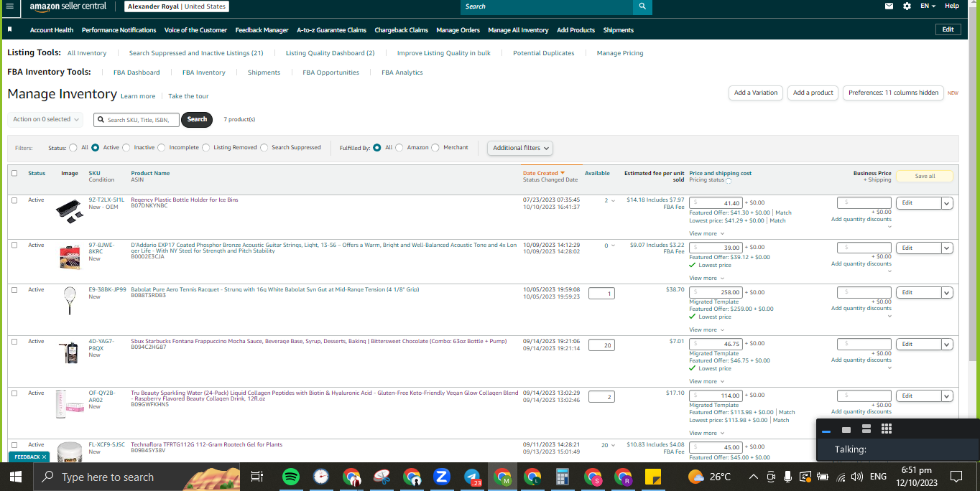Click the bookmark flag icon beside Account Health
The image size is (980, 491).
[x=10, y=29]
